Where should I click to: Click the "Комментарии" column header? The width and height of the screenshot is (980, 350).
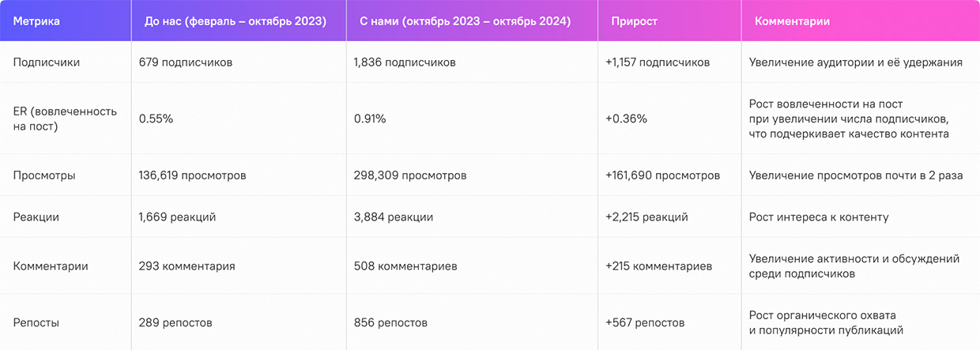coord(792,21)
